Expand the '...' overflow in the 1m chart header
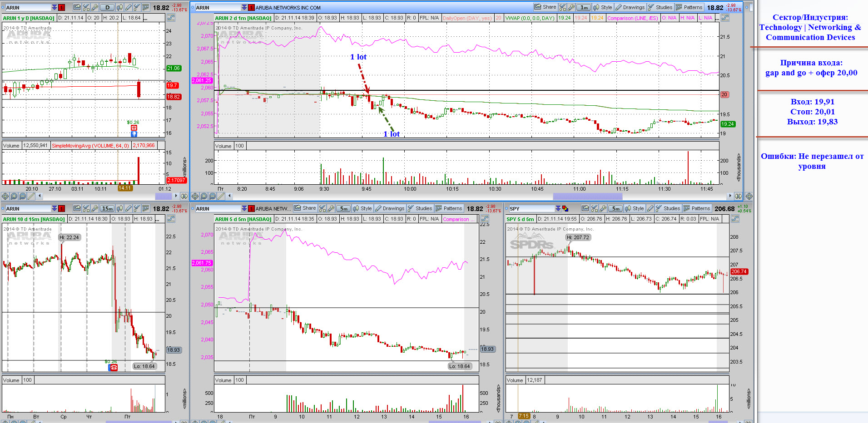This screenshot has height=423, width=868. [x=717, y=18]
